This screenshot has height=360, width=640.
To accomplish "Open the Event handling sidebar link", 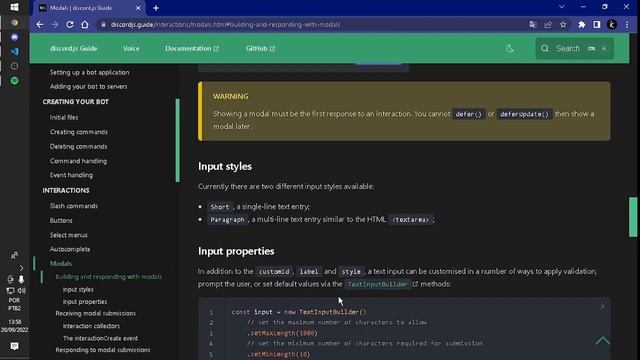I will point(71,175).
